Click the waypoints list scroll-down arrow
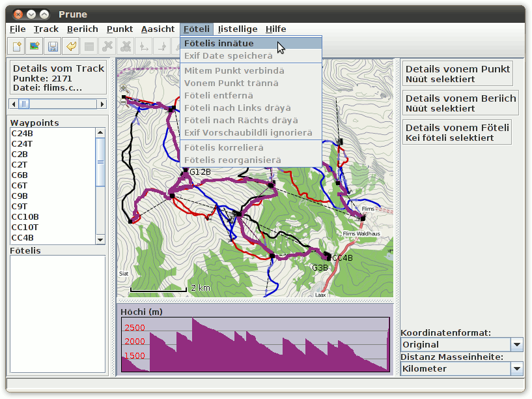Screen dimensions: 532x399 coord(100,239)
